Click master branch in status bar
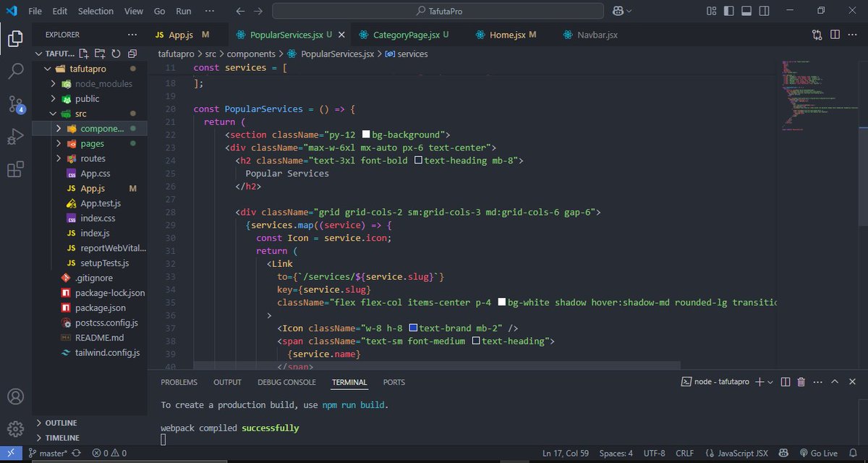Viewport: 868px width, 463px height. tap(48, 454)
